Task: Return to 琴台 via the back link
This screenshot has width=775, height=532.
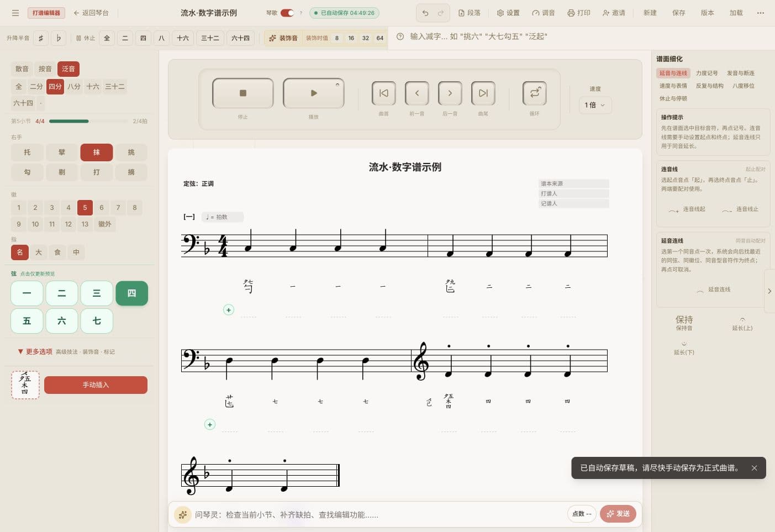Action: click(x=91, y=13)
